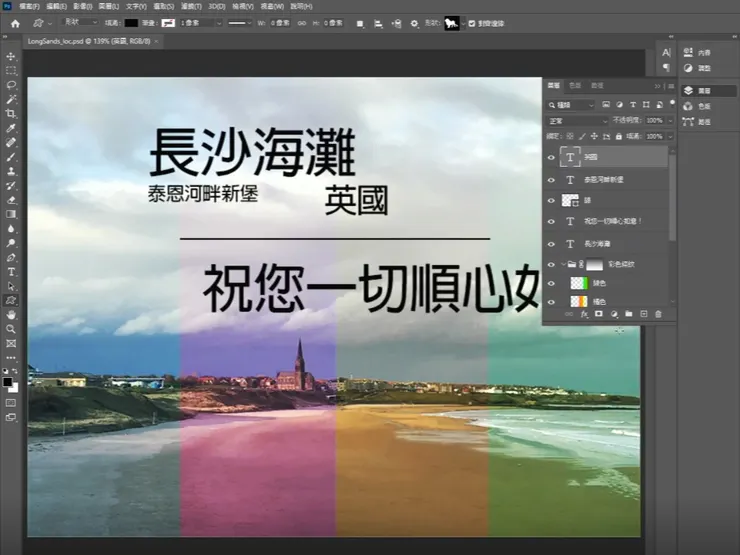Filter layers by type (T) icon

point(633,105)
